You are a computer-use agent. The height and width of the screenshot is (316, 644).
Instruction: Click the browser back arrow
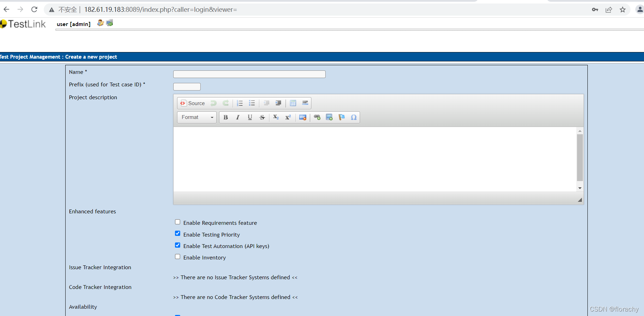pos(7,9)
